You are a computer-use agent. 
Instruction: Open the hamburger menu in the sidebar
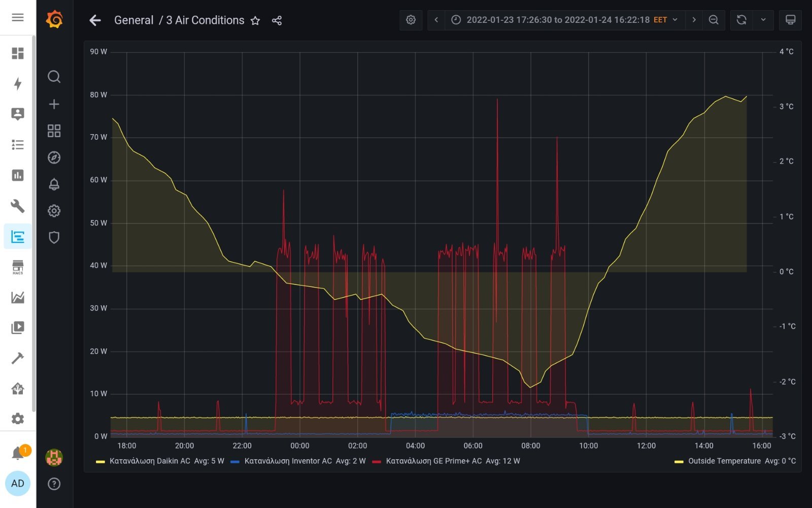[18, 18]
